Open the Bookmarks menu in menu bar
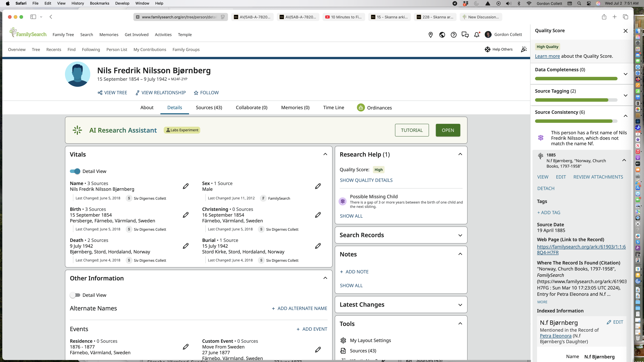Image resolution: width=644 pixels, height=362 pixels. pyautogui.click(x=99, y=3)
